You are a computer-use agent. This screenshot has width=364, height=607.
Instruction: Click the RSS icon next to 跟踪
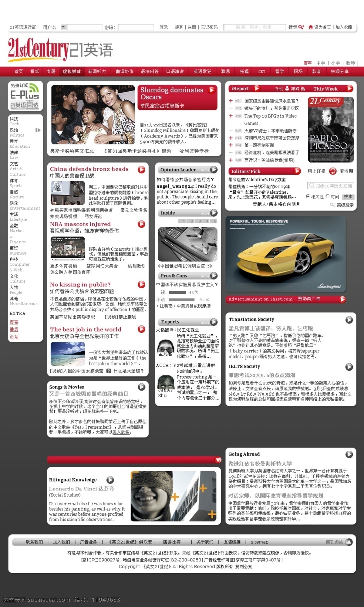tap(303, 89)
